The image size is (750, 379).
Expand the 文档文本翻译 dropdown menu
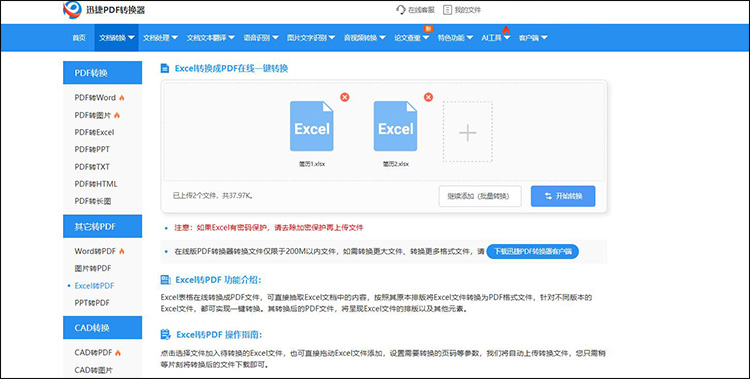[211, 38]
